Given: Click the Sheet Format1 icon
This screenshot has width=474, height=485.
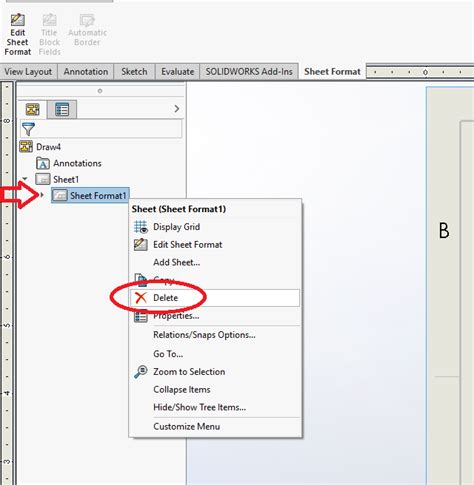Looking at the screenshot, I should tap(60, 195).
